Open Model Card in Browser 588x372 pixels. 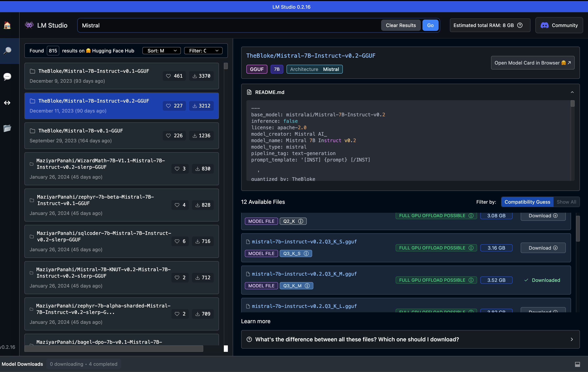pos(533,63)
